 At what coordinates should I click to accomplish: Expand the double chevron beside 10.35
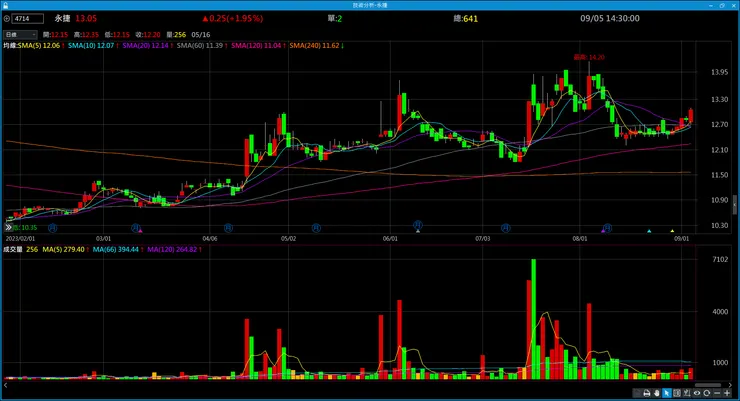[x=8, y=227]
